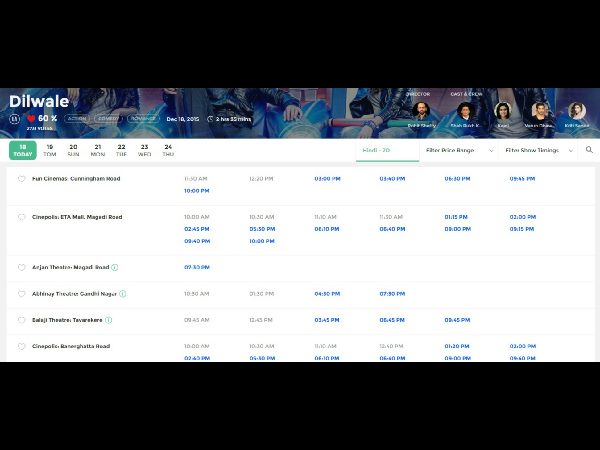600x450 pixels.
Task: Book Arjan Theatre 07:30 PM show
Action: 197,267
